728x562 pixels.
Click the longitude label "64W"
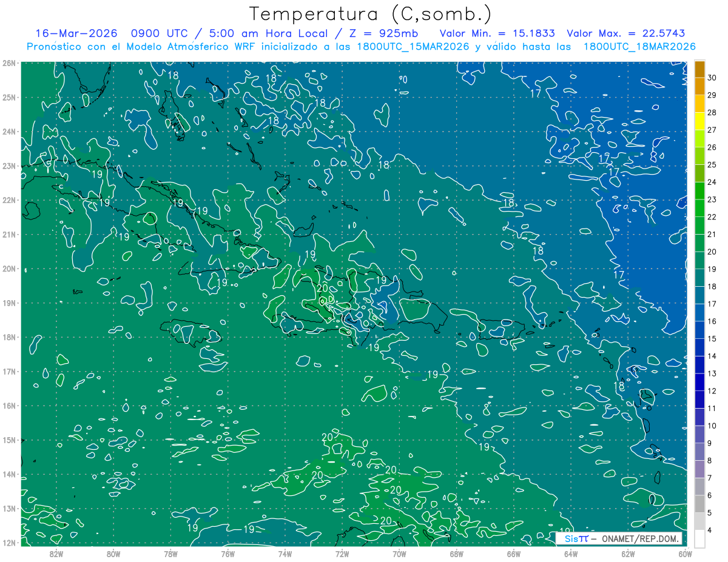coord(571,553)
